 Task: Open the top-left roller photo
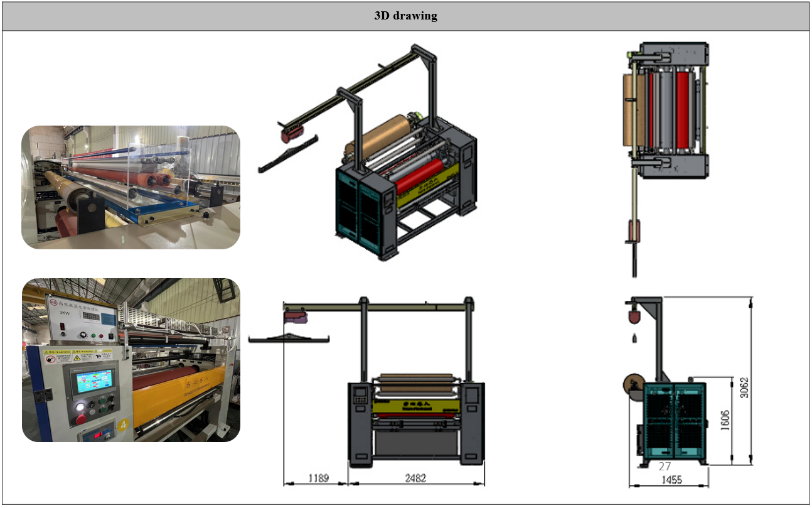click(131, 187)
